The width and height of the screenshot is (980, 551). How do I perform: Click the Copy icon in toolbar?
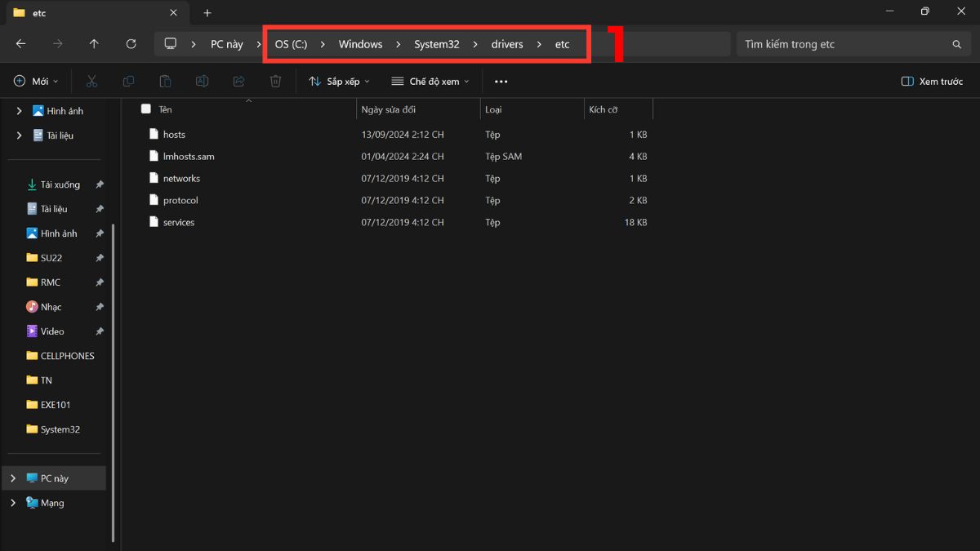point(128,82)
